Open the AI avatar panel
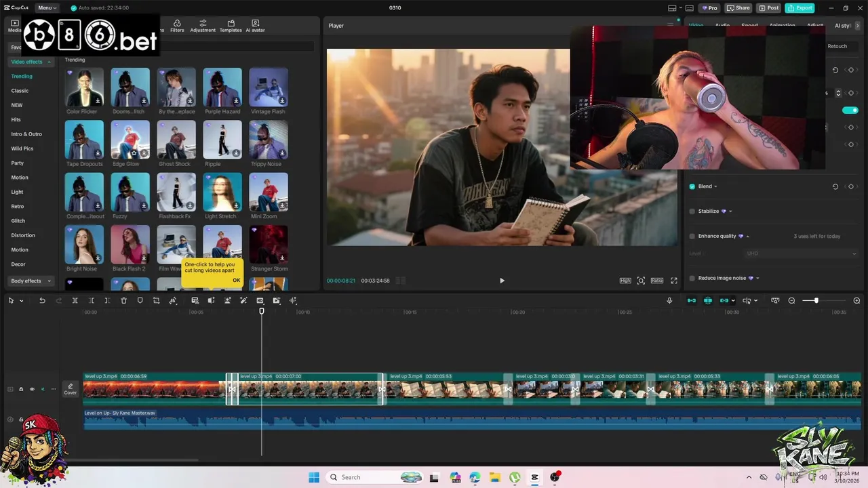The image size is (868, 488). point(255,26)
